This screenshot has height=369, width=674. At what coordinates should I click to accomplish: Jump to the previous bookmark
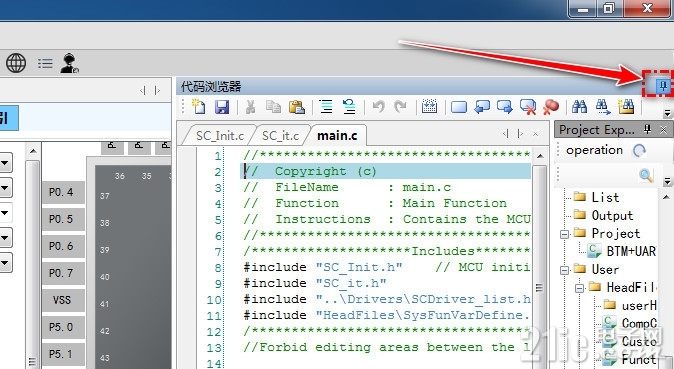pos(482,107)
